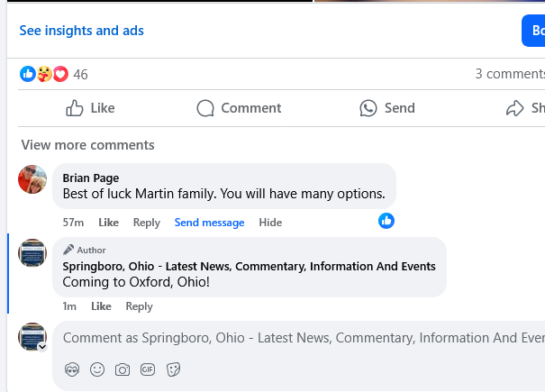Image resolution: width=545 pixels, height=392 pixels.
Task: Hide Brian Page's comment
Action: [270, 223]
